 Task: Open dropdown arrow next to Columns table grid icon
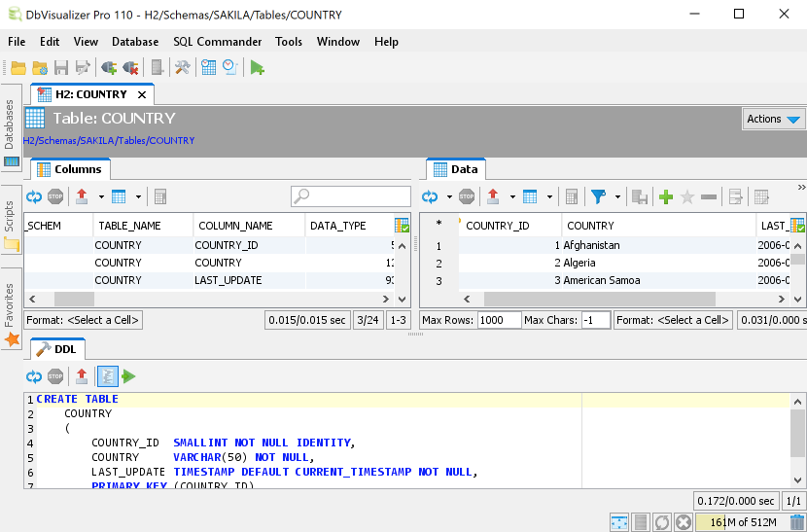(x=138, y=196)
